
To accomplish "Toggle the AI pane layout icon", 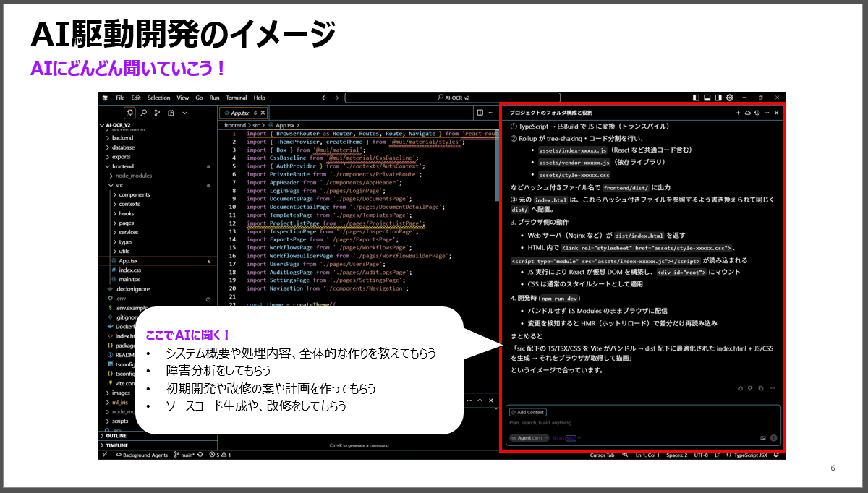I will coord(718,98).
